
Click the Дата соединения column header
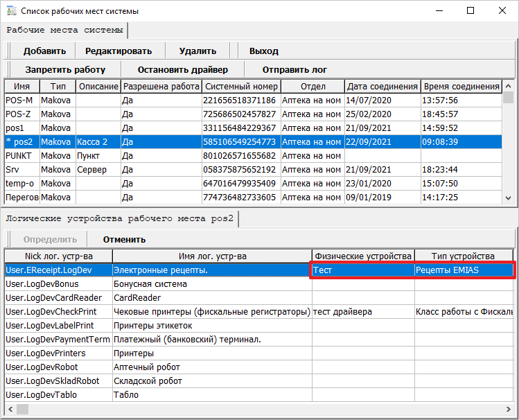coord(382,87)
